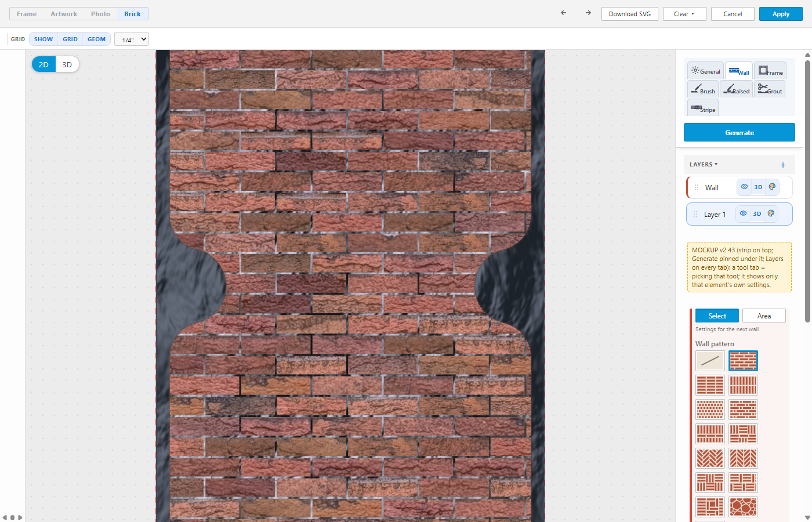Viewport: 812px width, 522px height.
Task: Toggle visibility of Layer 1
Action: 744,213
